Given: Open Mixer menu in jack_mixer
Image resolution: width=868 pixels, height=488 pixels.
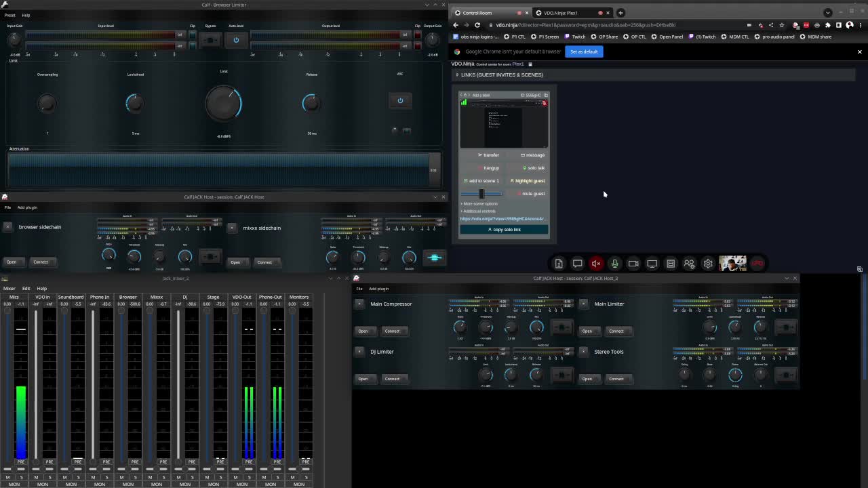Looking at the screenshot, I should 9,289.
